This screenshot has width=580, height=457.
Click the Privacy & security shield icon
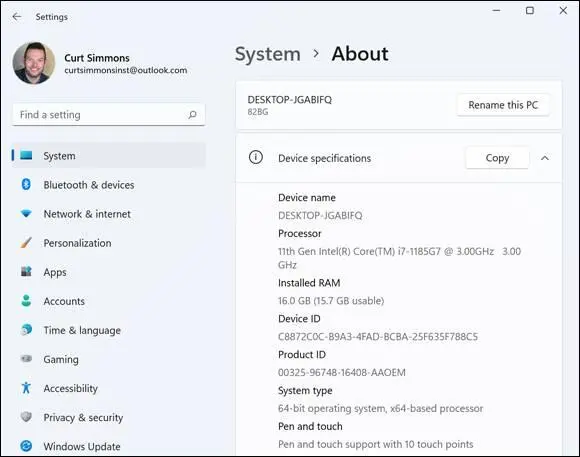(26, 417)
